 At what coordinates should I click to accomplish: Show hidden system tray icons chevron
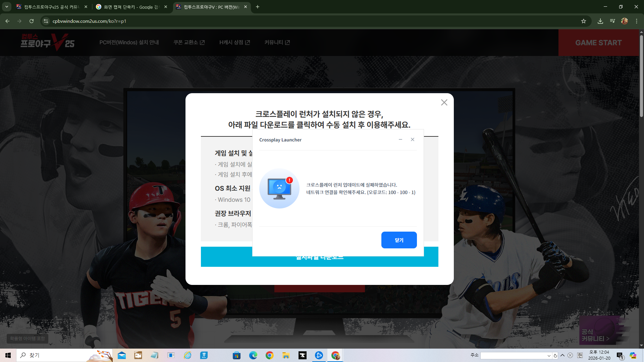click(562, 355)
